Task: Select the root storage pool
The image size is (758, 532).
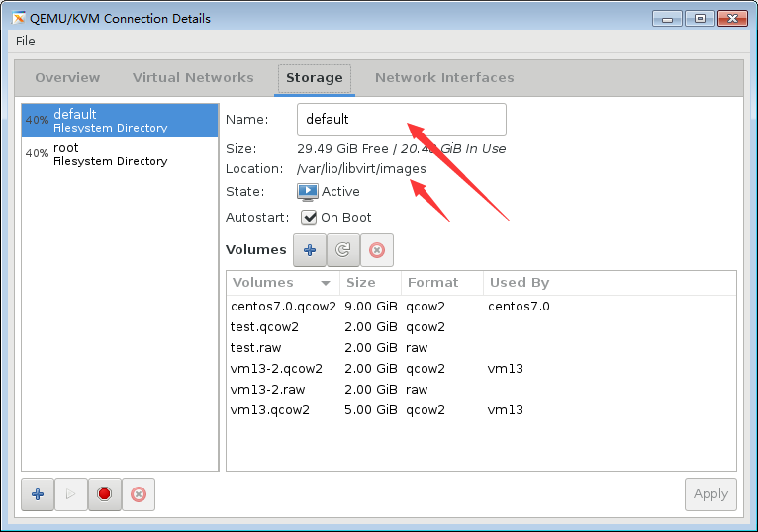Action: [x=120, y=154]
